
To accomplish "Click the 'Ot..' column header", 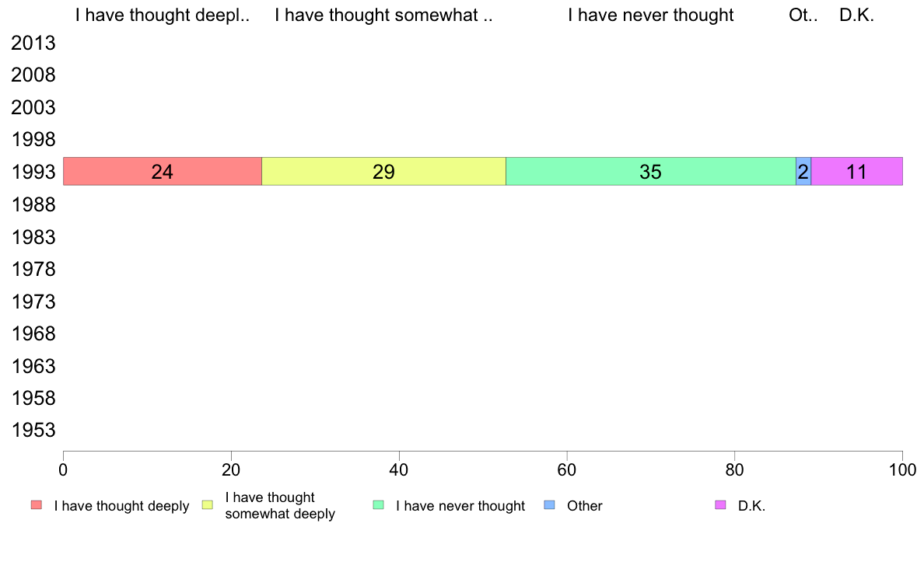I will [x=803, y=16].
